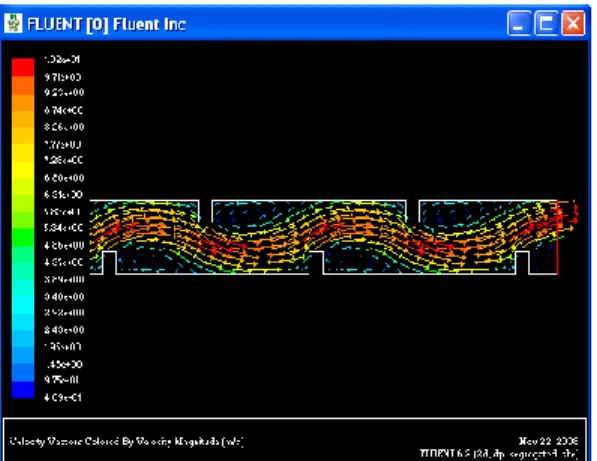This screenshot has width=597, height=461.
Task: Select the dark blue band at the legend bottom
Action: coord(23,389)
